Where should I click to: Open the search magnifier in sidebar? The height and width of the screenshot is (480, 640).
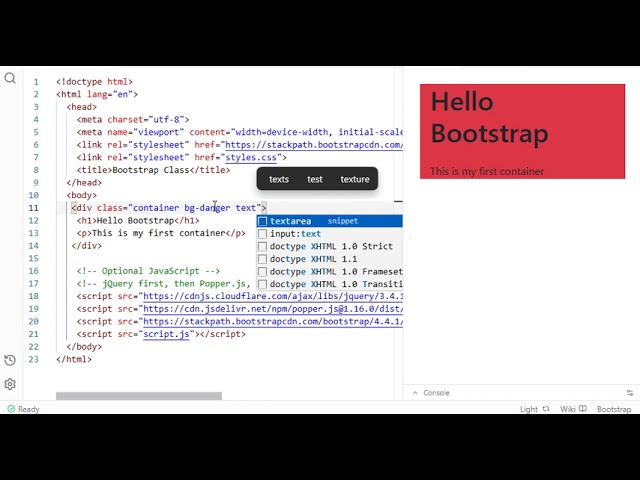coord(10,78)
